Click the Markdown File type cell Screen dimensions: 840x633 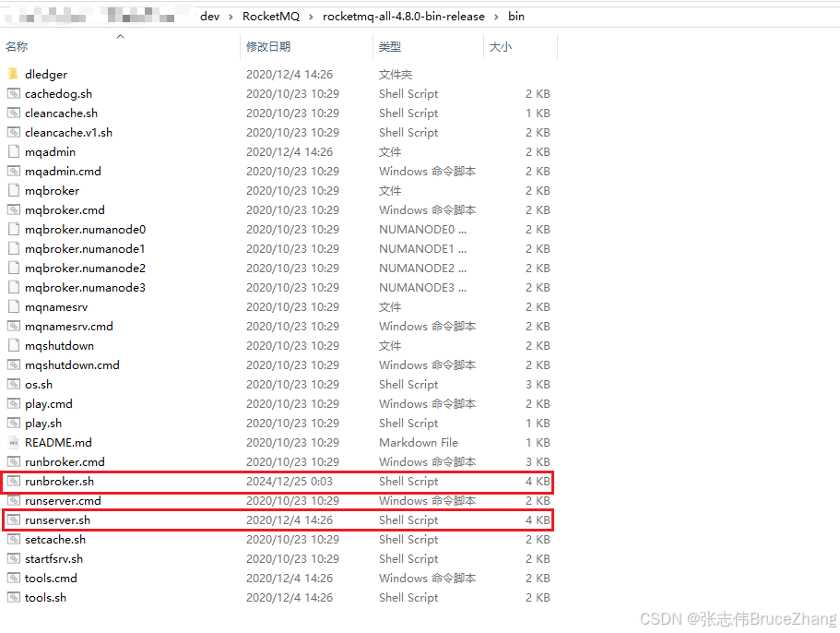pos(419,442)
